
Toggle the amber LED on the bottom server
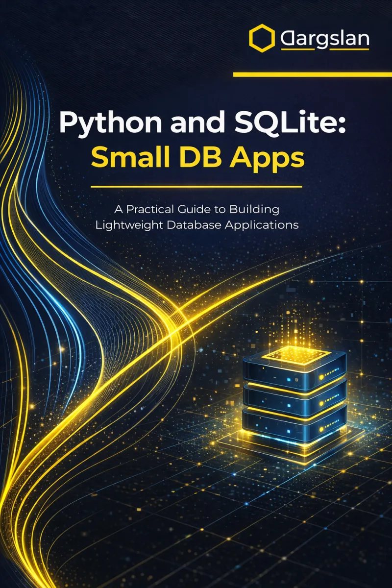click(x=321, y=430)
